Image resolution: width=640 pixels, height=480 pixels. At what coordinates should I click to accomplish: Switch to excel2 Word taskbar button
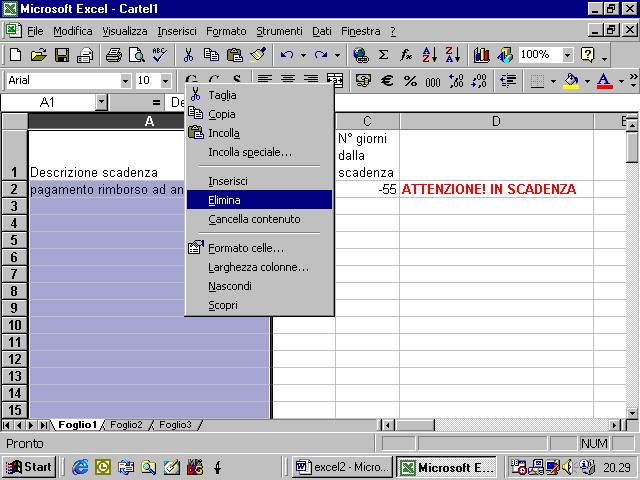pyautogui.click(x=342, y=467)
